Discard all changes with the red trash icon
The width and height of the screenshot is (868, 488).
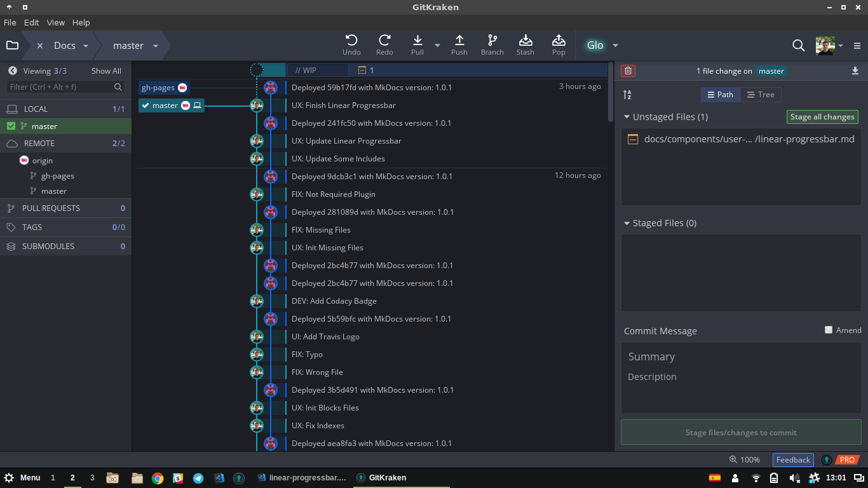(x=628, y=71)
